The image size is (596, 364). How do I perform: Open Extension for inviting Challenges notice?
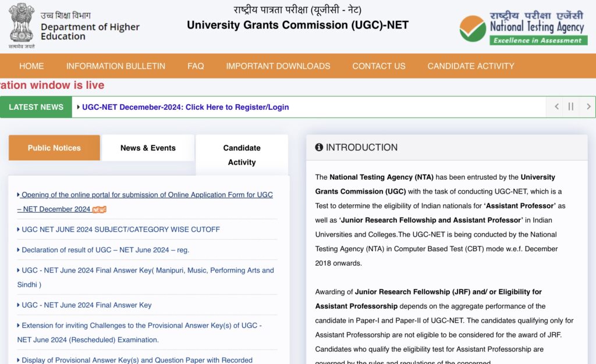140,333
